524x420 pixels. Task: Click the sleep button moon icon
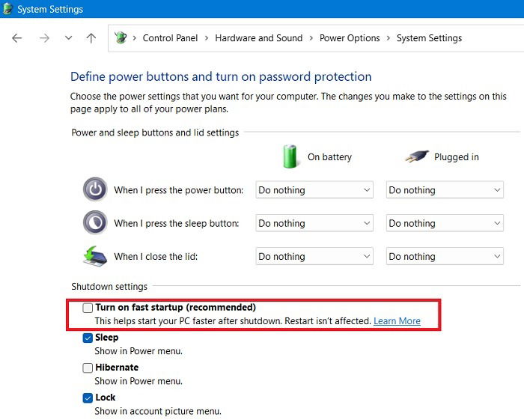click(x=95, y=223)
